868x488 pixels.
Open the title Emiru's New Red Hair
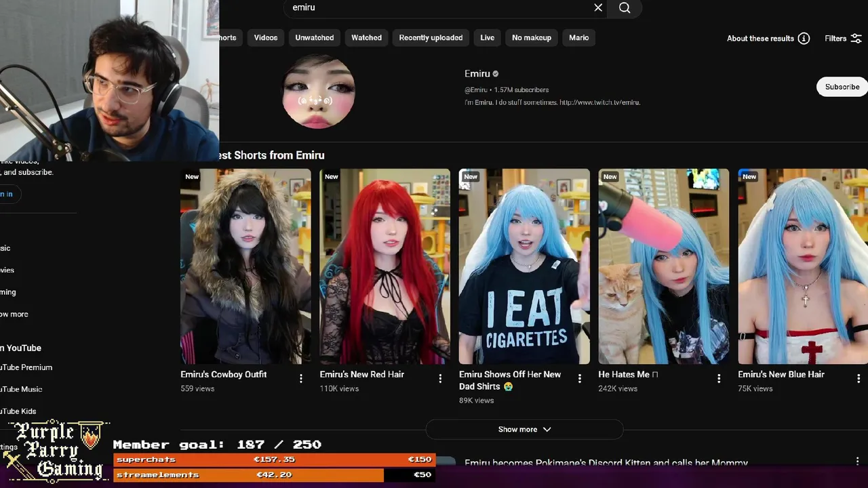pos(362,374)
